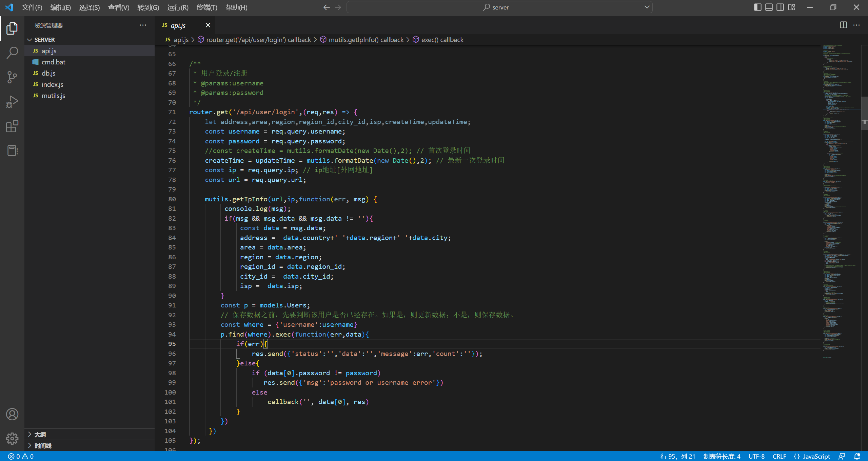The height and width of the screenshot is (461, 868).
Task: Open cmd.bat in the file tree
Action: 90,62
